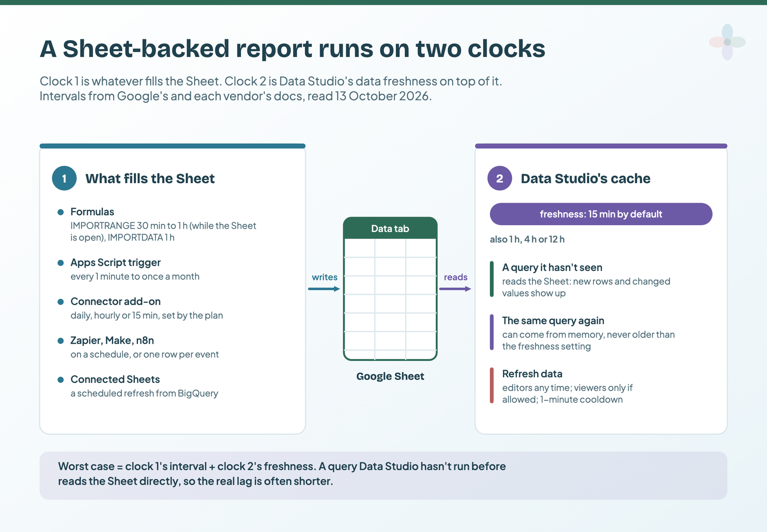Image resolution: width=767 pixels, height=532 pixels.
Task: Click the line "Intervals from Google's and each vendor's docs"
Action: [x=236, y=96]
